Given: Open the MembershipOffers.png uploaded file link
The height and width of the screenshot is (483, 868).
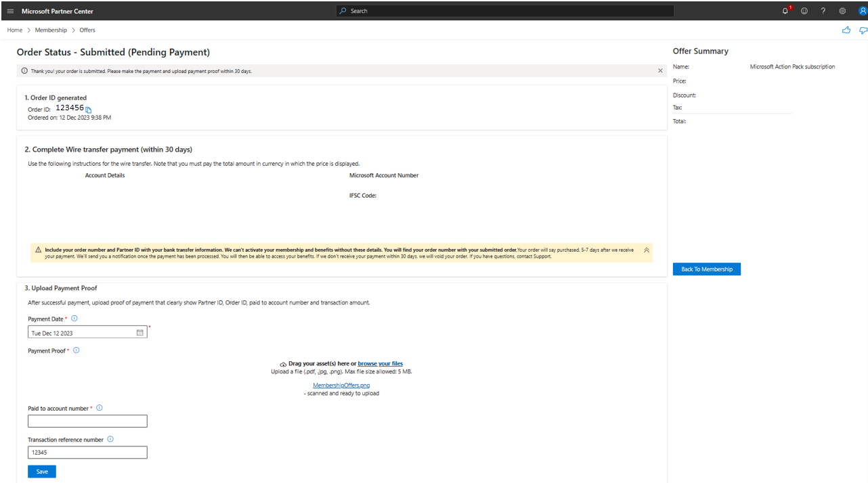Looking at the screenshot, I should pos(341,385).
